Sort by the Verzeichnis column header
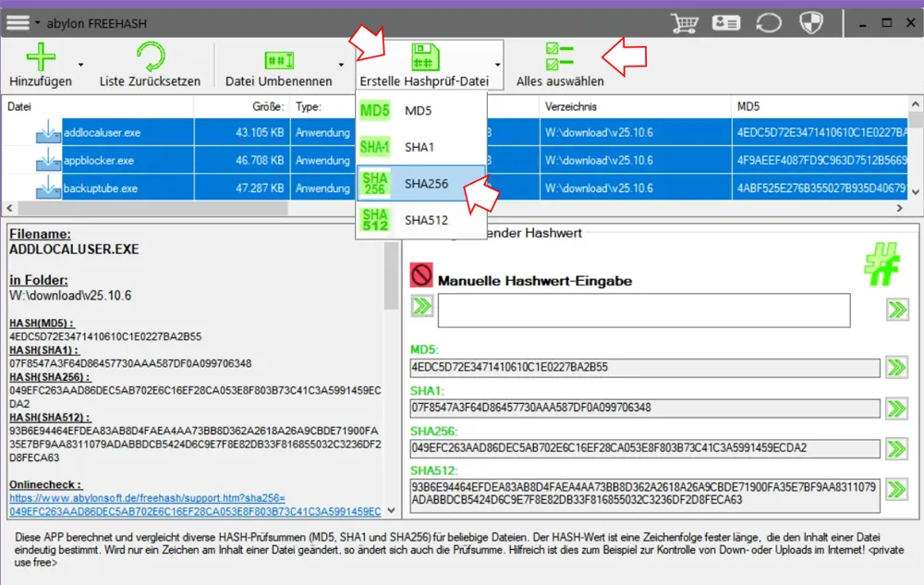 click(x=636, y=106)
